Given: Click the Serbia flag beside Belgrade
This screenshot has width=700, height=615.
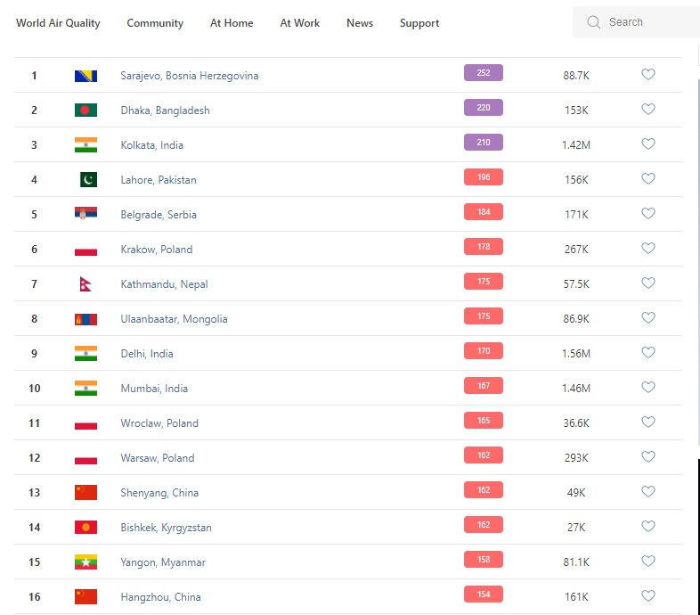Looking at the screenshot, I should point(85,215).
